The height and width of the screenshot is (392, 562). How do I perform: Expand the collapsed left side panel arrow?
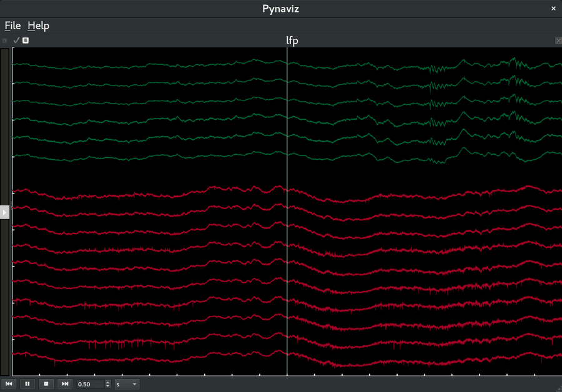[5, 212]
